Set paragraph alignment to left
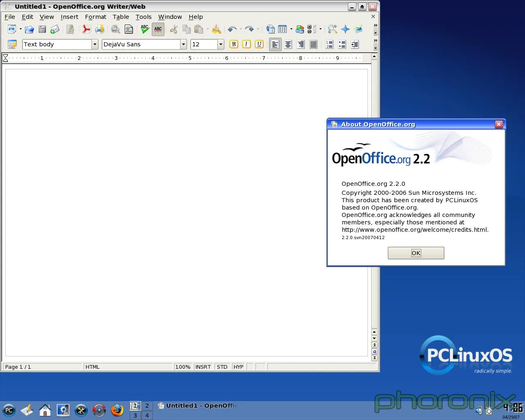 click(x=275, y=44)
